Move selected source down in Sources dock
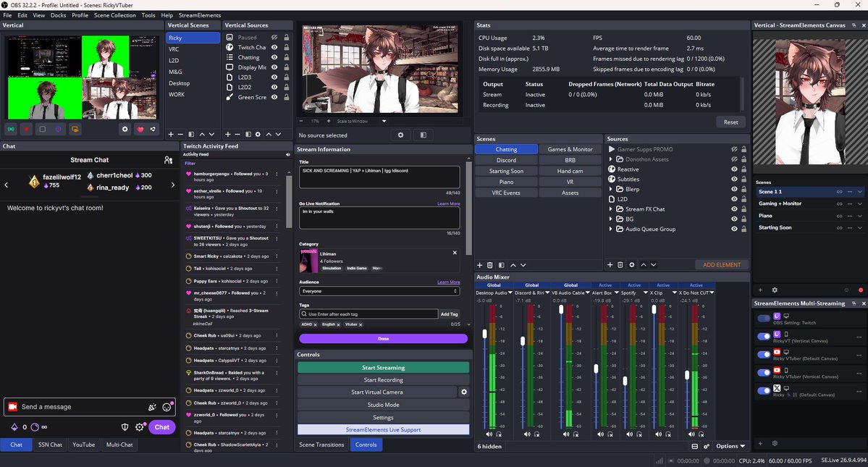The height and width of the screenshot is (467, 868). (653, 265)
